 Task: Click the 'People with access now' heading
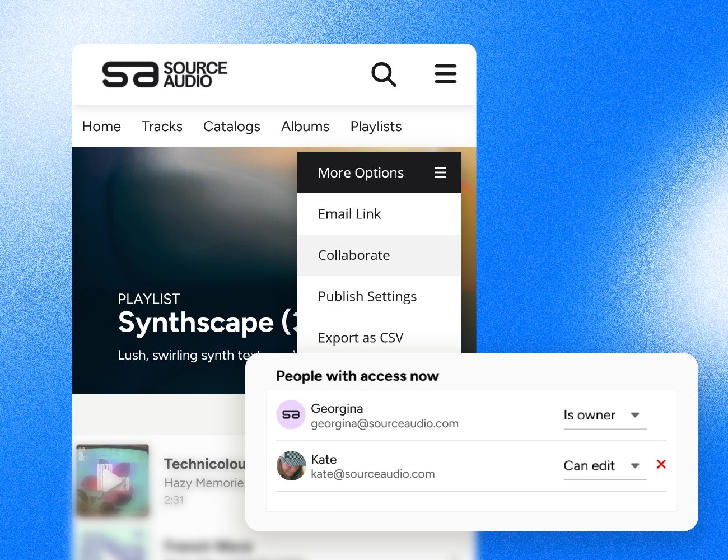(x=357, y=376)
